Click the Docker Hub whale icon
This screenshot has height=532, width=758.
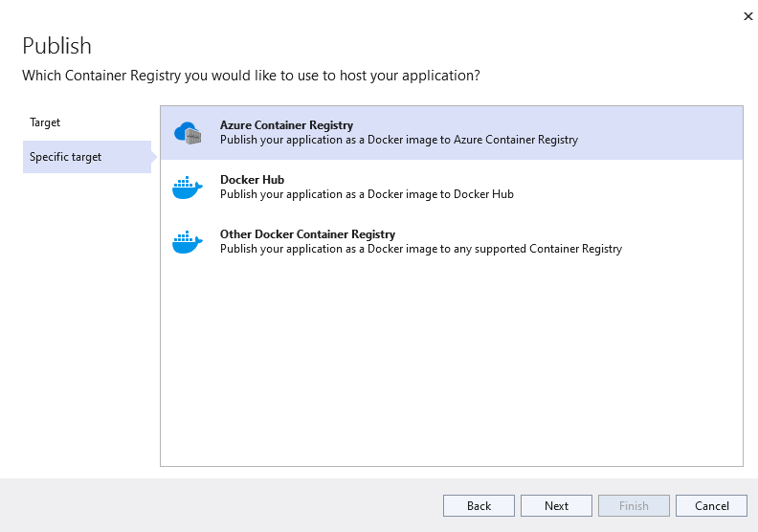point(188,187)
